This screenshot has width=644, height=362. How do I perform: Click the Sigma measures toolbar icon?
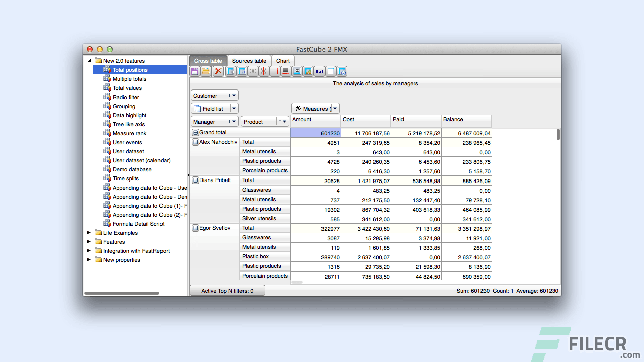point(297,71)
